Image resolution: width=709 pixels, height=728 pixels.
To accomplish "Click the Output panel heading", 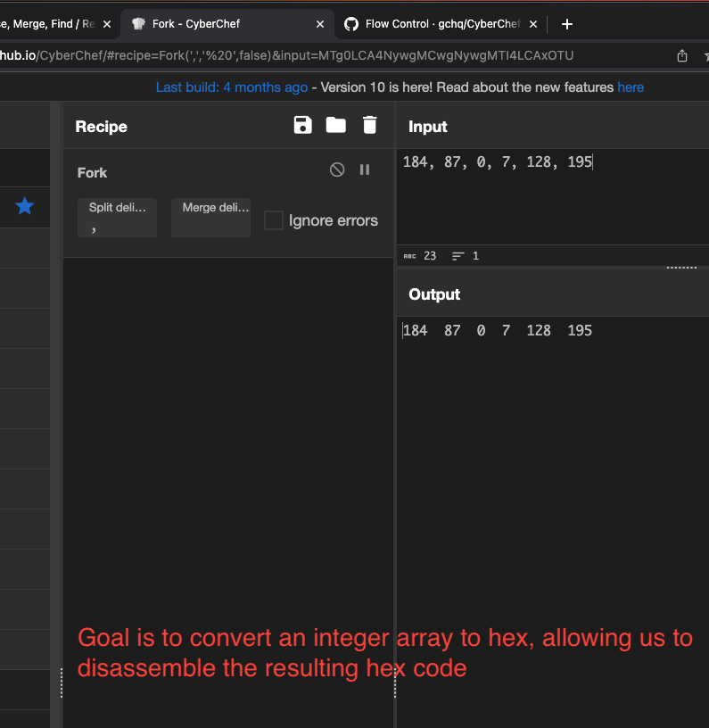I will point(434,294).
